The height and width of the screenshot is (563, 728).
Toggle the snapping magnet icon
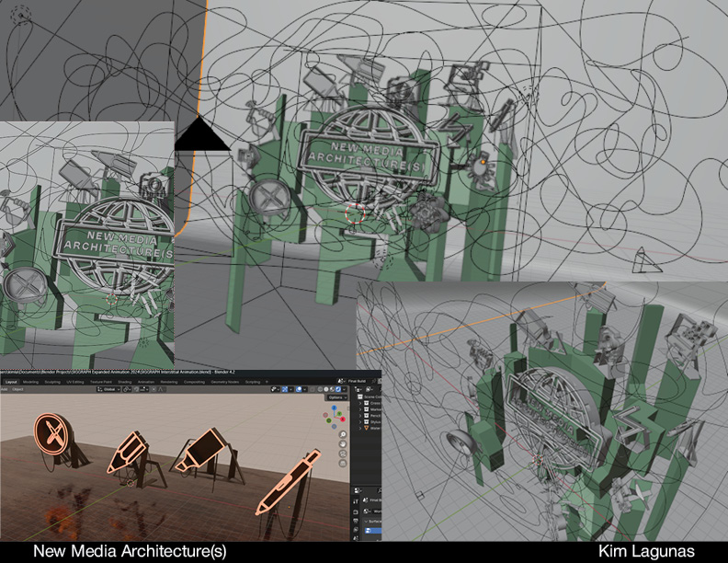tap(136, 389)
